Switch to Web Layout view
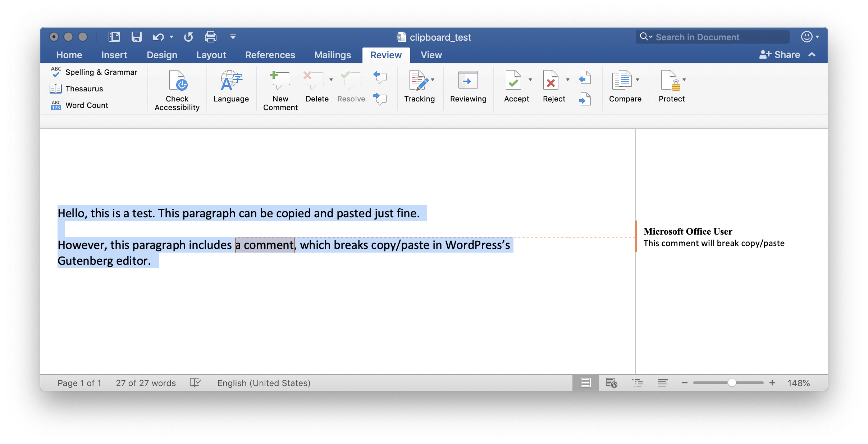Screen dimensions: 868x444 click(611, 383)
